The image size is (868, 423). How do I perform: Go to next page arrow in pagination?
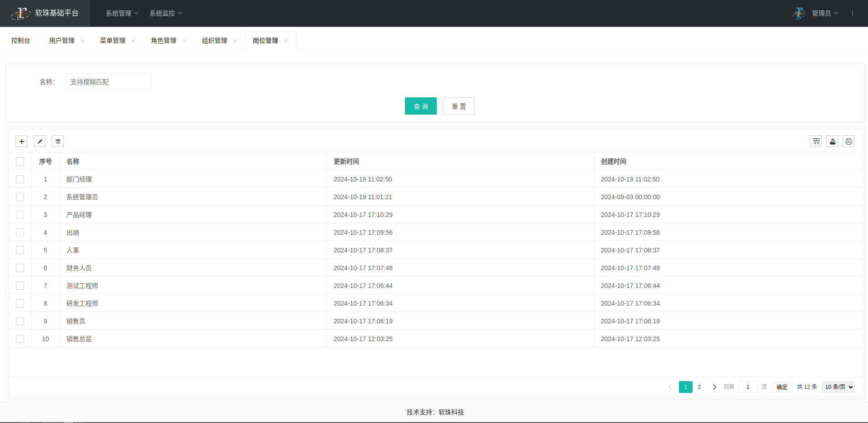click(714, 387)
